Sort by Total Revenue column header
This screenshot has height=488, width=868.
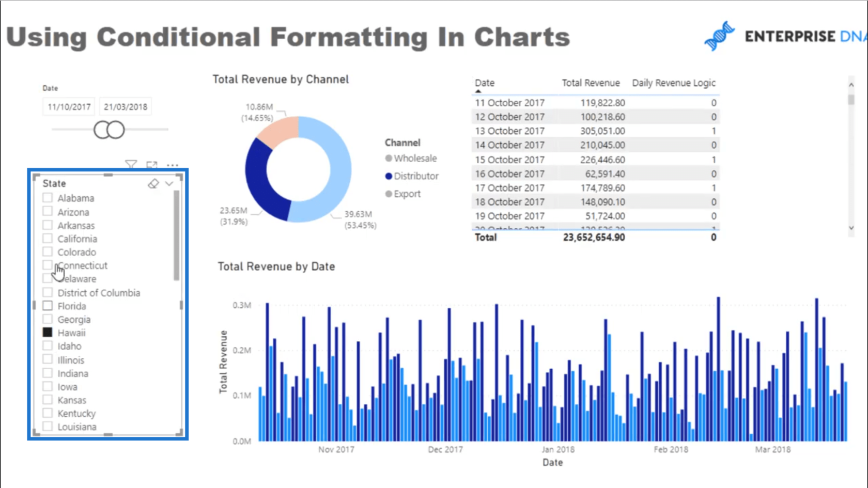tap(591, 83)
